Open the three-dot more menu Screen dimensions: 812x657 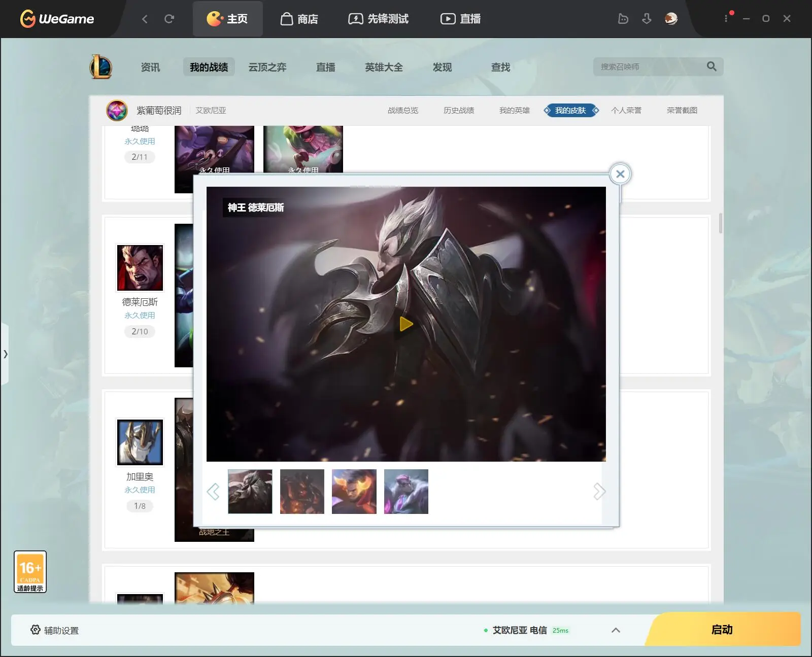(x=726, y=19)
